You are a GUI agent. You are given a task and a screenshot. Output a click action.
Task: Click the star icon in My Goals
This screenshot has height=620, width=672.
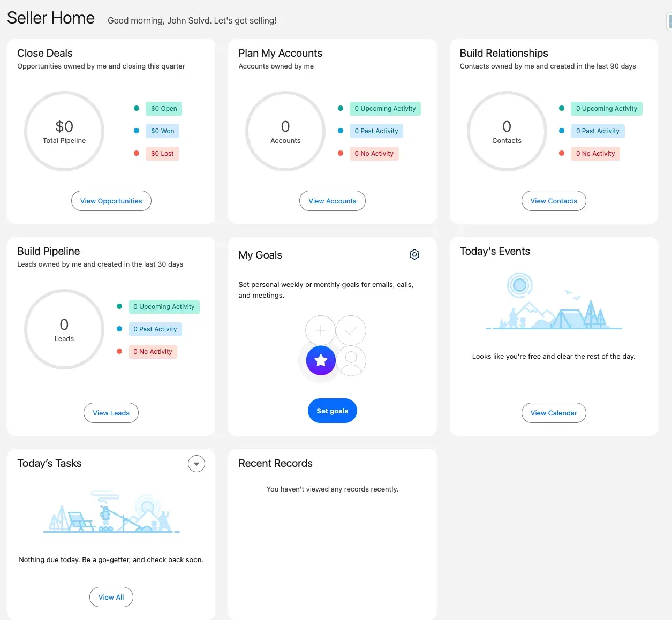pyautogui.click(x=320, y=361)
